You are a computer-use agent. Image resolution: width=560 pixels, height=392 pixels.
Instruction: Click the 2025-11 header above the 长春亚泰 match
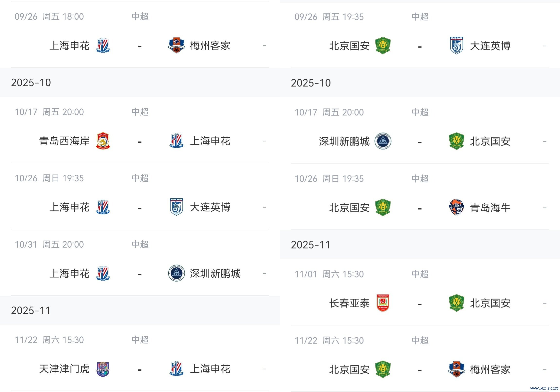click(x=311, y=245)
